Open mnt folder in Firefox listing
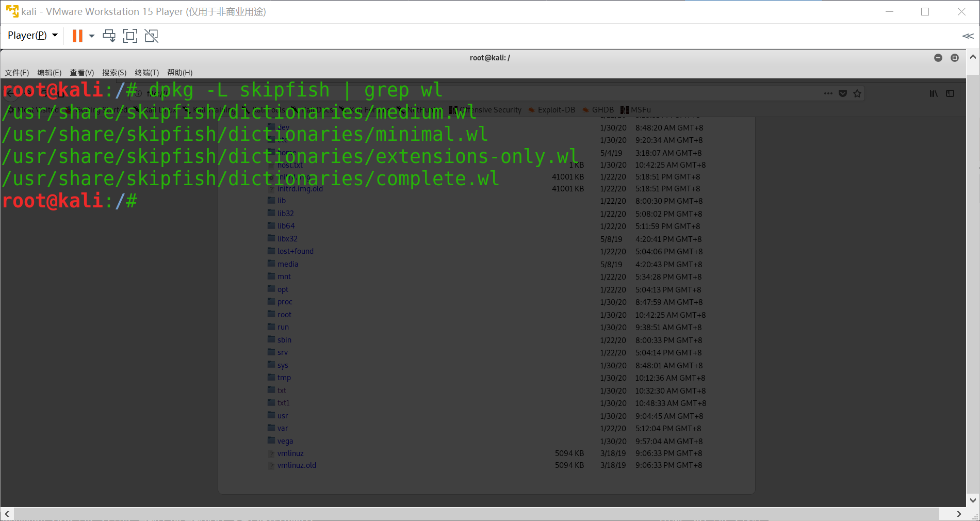This screenshot has height=521, width=980. coord(284,276)
